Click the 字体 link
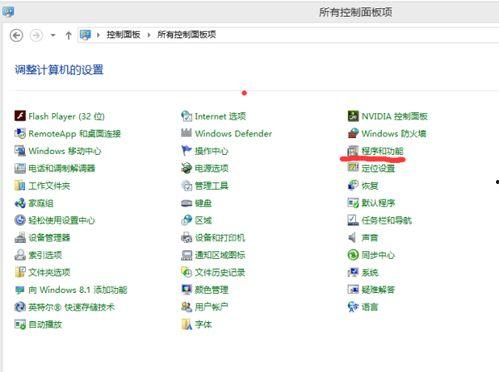Screen dimensions: 499x372 203,324
